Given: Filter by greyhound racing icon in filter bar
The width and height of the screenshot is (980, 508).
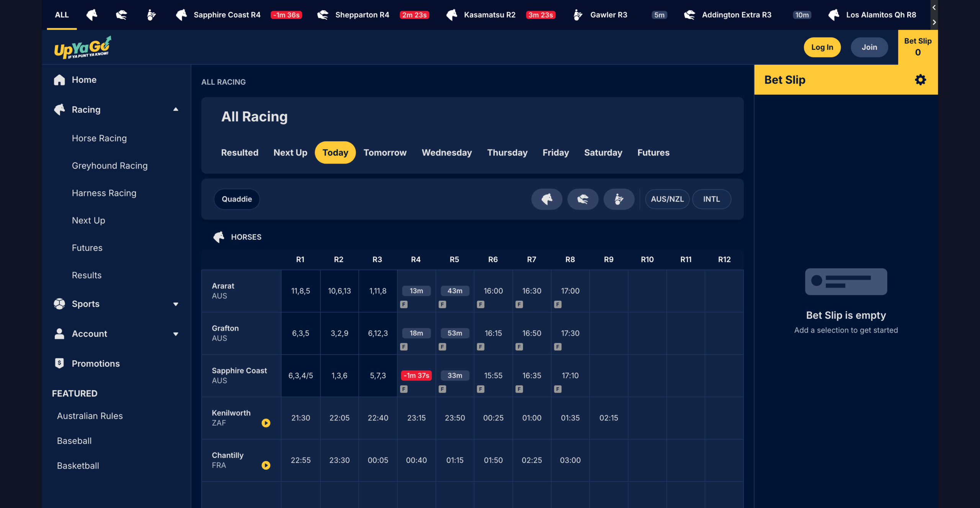Looking at the screenshot, I should (x=583, y=199).
